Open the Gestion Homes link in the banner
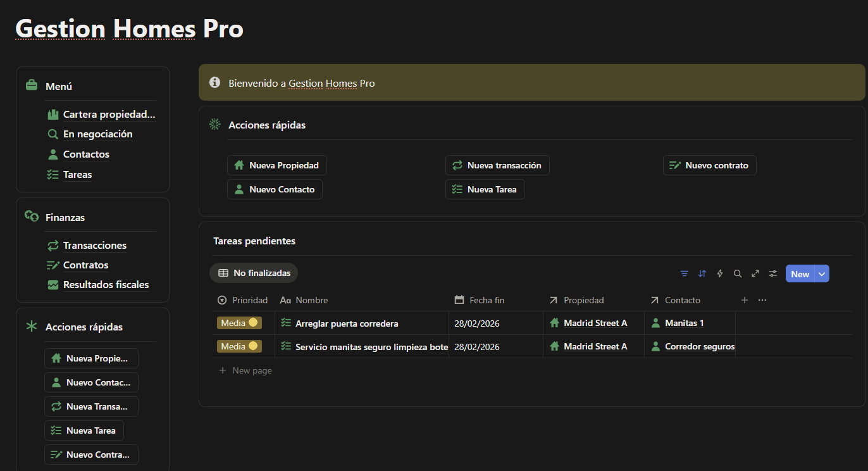Viewport: 868px width, 471px height. [322, 83]
